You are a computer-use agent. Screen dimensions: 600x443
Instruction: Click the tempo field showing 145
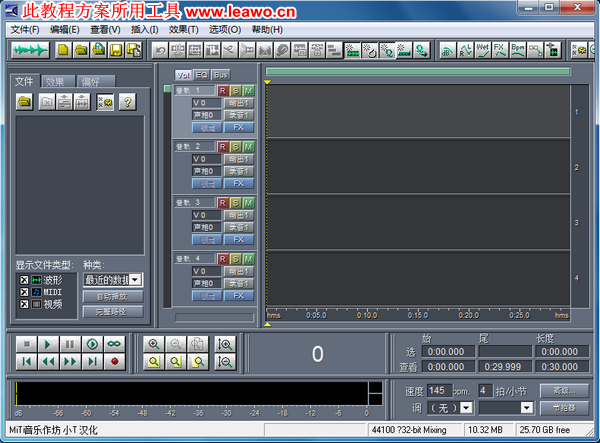[439, 391]
